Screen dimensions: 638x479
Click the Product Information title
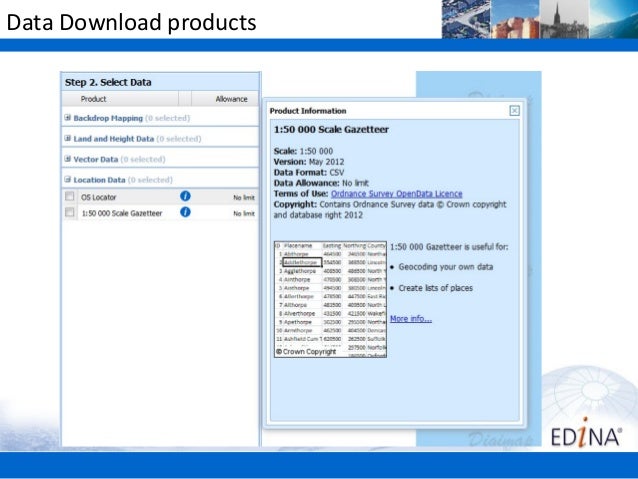click(x=308, y=111)
